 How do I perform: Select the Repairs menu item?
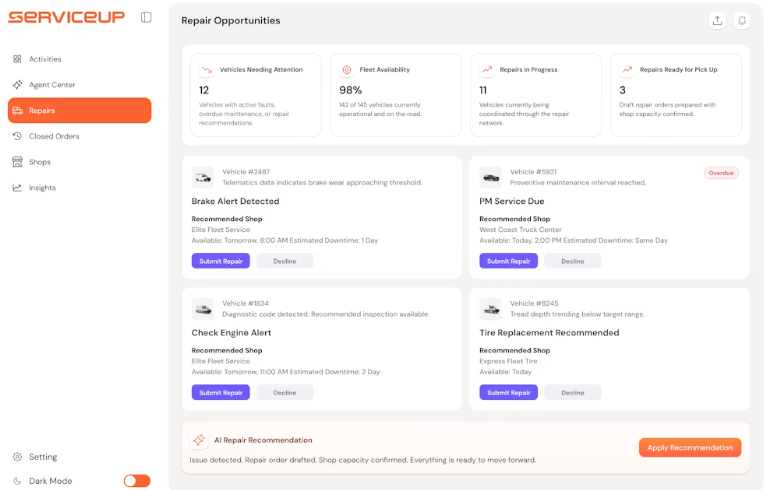tap(80, 111)
